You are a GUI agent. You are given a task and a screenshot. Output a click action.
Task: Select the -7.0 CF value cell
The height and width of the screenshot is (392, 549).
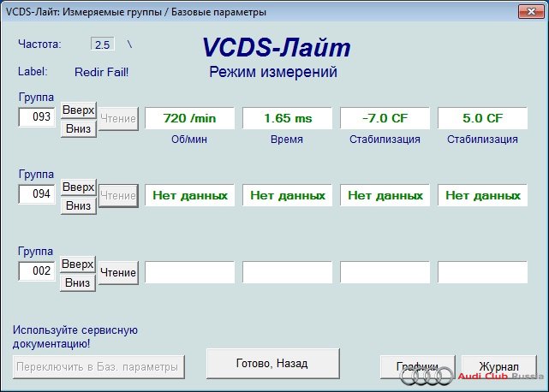point(385,118)
